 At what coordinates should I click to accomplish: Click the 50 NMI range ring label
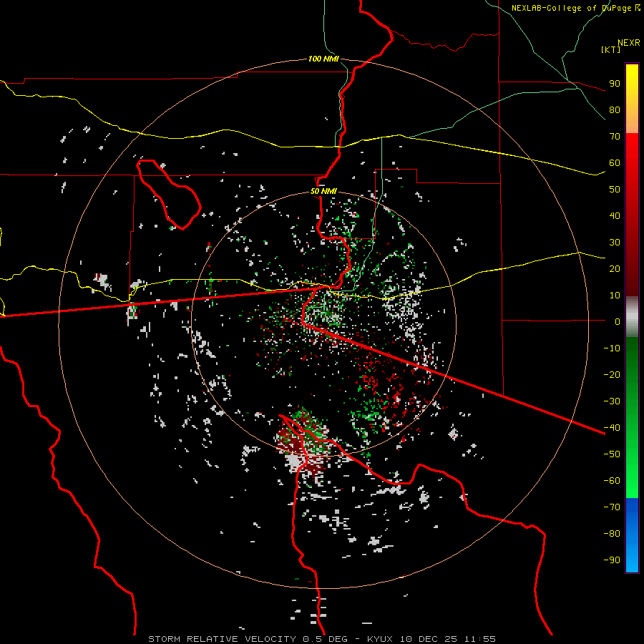[x=323, y=191]
